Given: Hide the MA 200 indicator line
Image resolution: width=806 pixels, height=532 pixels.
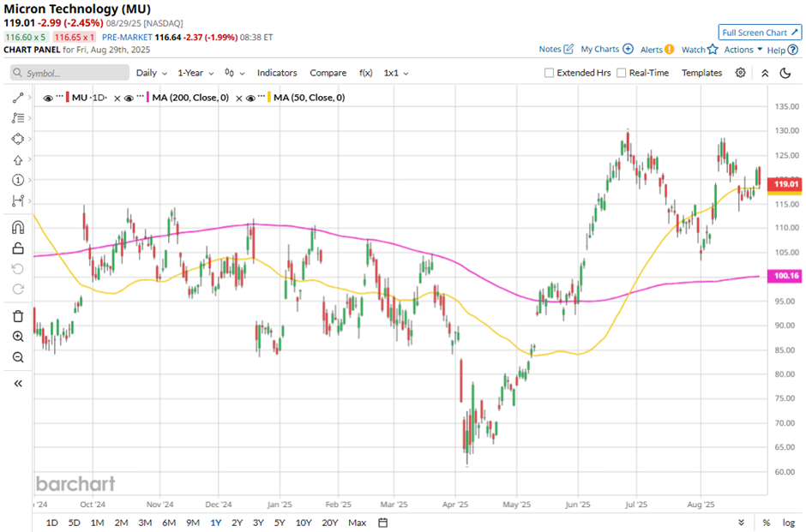Looking at the screenshot, I should (x=129, y=98).
